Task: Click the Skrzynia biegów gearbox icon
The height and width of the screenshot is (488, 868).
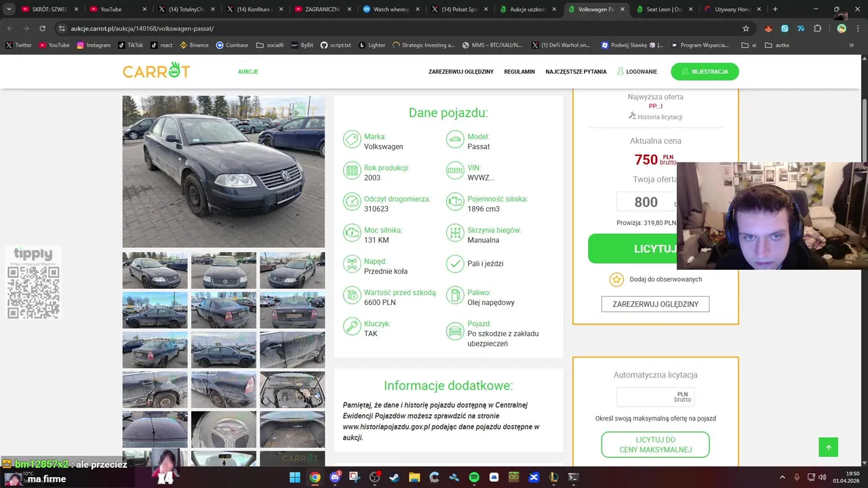Action: coord(455,233)
